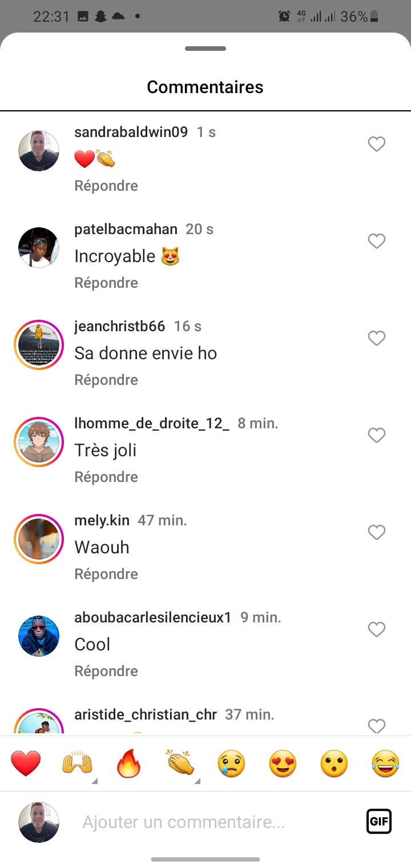Heart the 'Très joli' comment
Image resolution: width=411 pixels, height=868 pixels.
tap(376, 436)
